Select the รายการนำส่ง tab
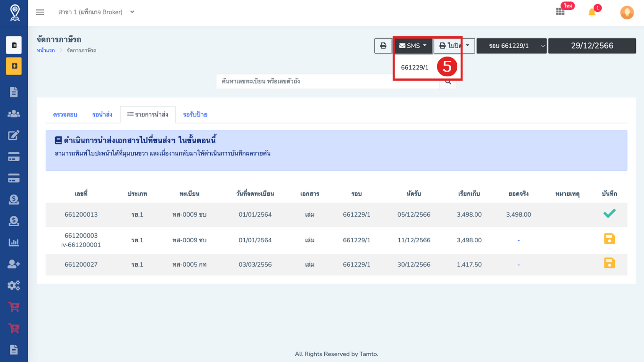Viewport: 644px width, 362px height. [x=148, y=115]
